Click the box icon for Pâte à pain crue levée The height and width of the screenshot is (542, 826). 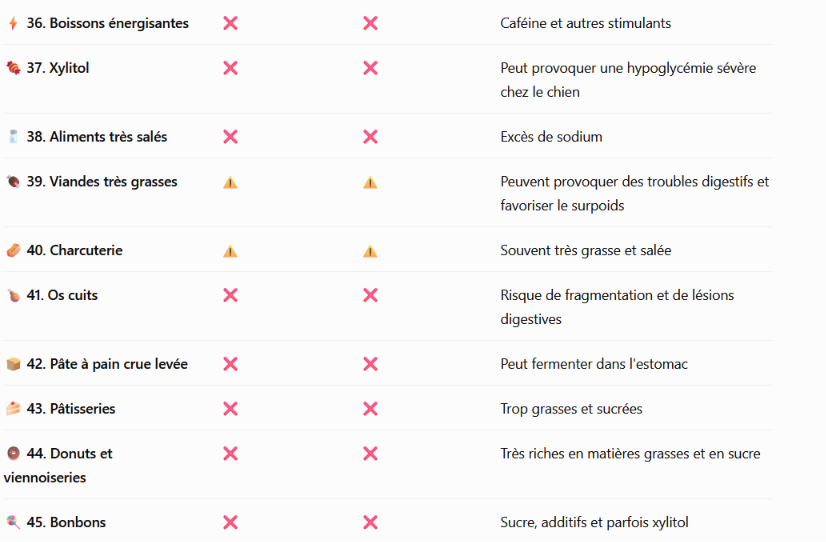pos(13,364)
